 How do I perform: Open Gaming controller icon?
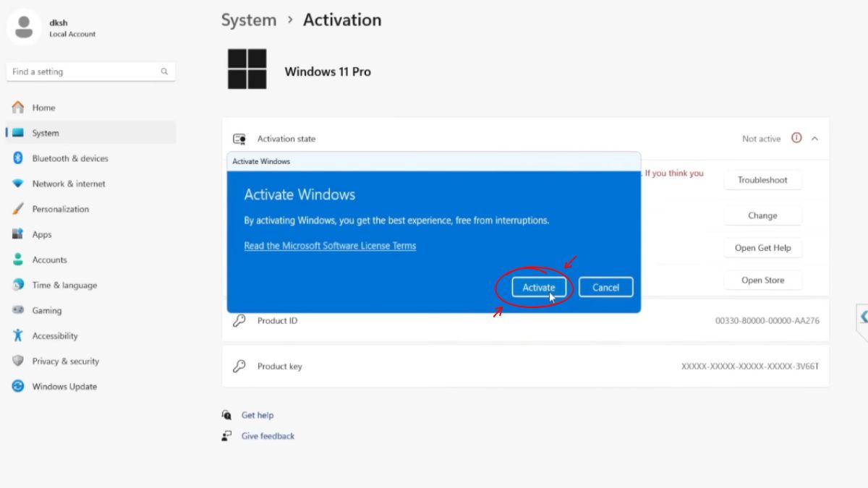pos(18,310)
